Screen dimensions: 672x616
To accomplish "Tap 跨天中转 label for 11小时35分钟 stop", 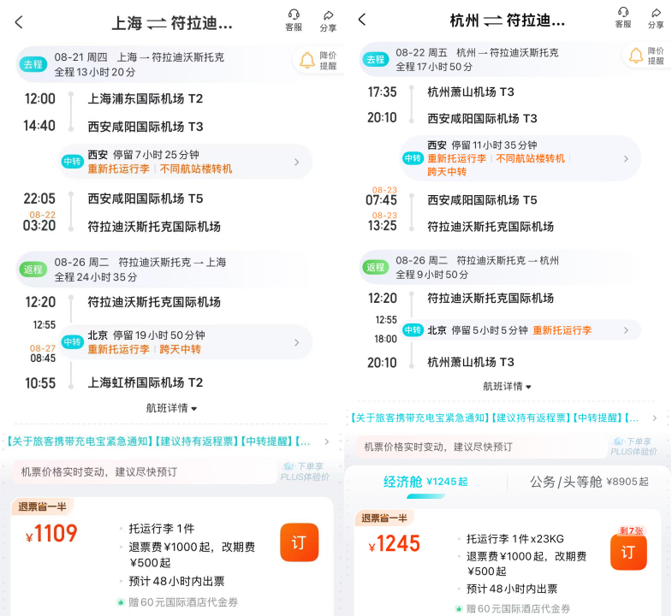I will pyautogui.click(x=447, y=172).
